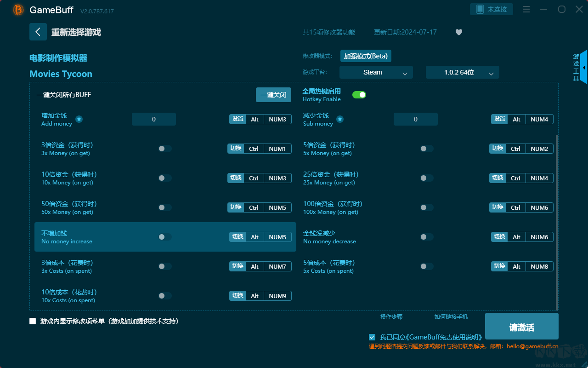The height and width of the screenshot is (368, 588).
Task: Click the phone not-connected icon button
Action: (x=491, y=9)
